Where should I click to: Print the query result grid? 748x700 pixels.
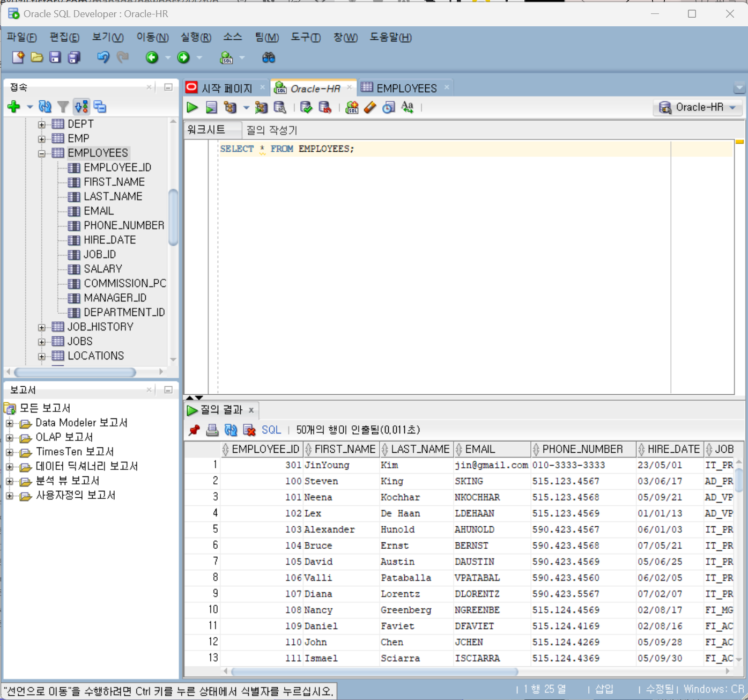coord(212,430)
